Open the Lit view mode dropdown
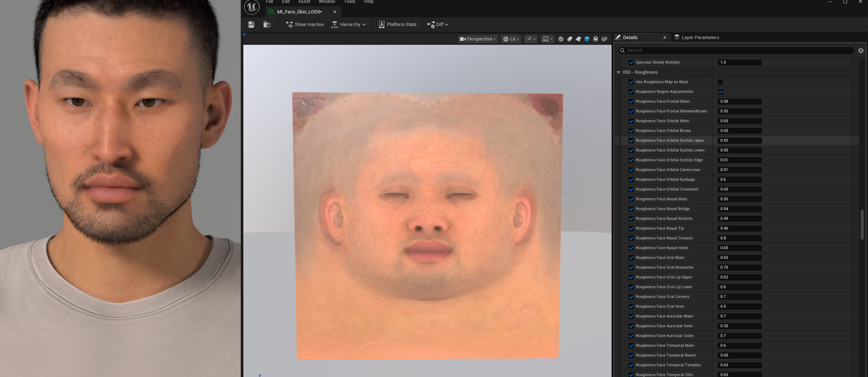This screenshot has width=868, height=377. (511, 39)
